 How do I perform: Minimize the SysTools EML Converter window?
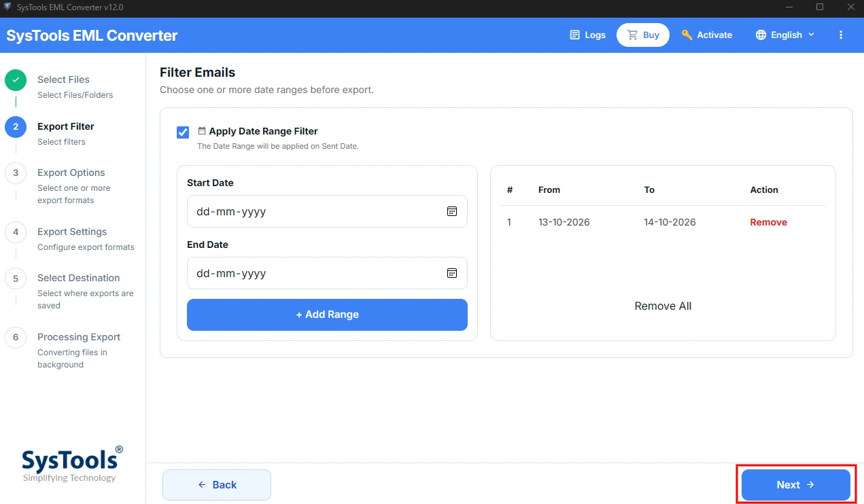[x=789, y=7]
